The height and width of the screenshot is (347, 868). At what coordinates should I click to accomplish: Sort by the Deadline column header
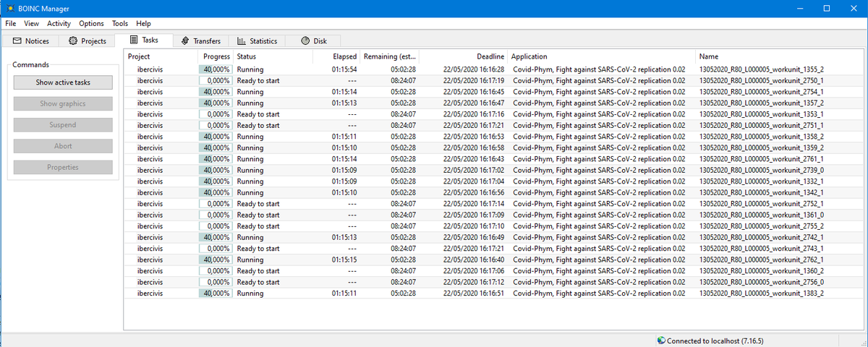(464, 56)
